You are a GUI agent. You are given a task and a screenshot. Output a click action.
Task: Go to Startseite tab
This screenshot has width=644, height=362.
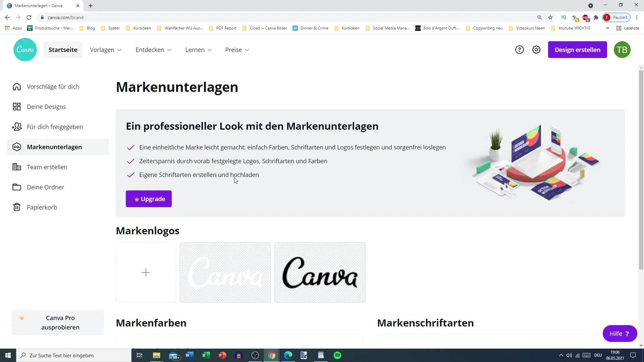click(x=63, y=50)
